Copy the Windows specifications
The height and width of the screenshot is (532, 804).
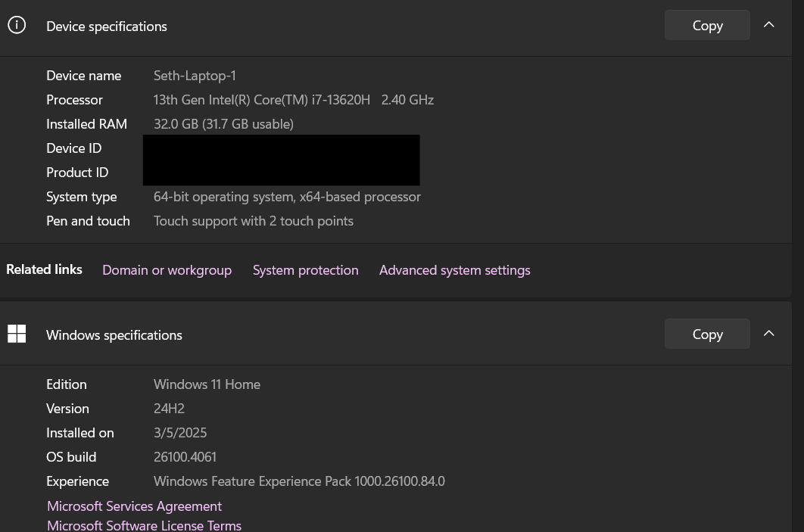click(x=707, y=334)
